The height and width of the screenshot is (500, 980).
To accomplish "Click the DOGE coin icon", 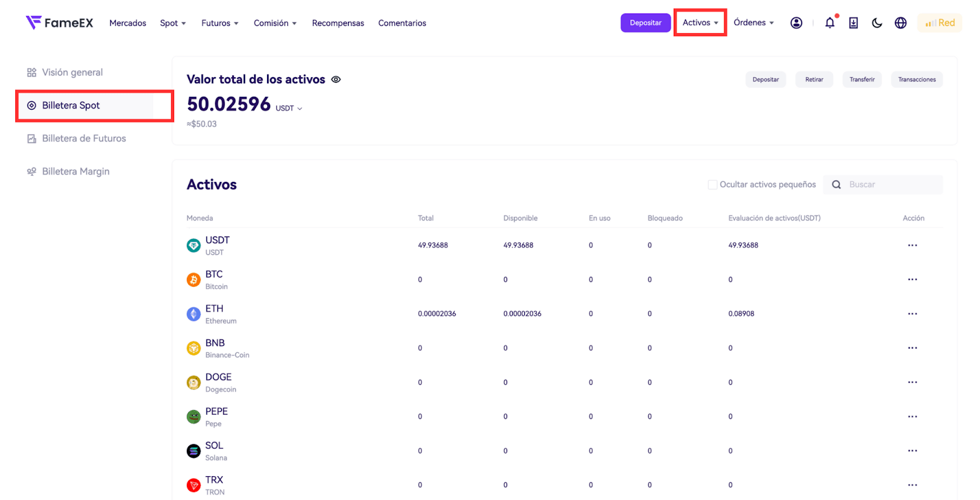I will point(194,383).
